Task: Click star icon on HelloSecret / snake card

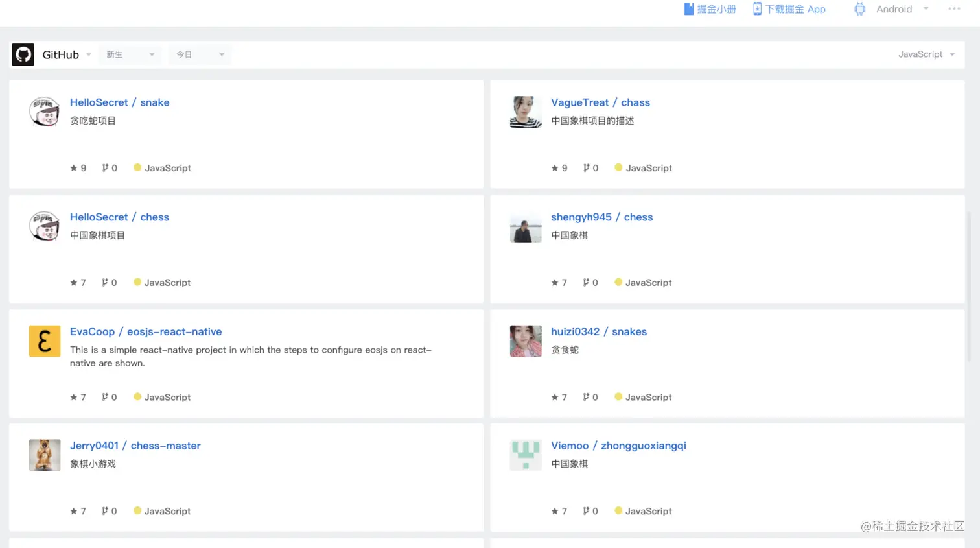Action: tap(74, 168)
